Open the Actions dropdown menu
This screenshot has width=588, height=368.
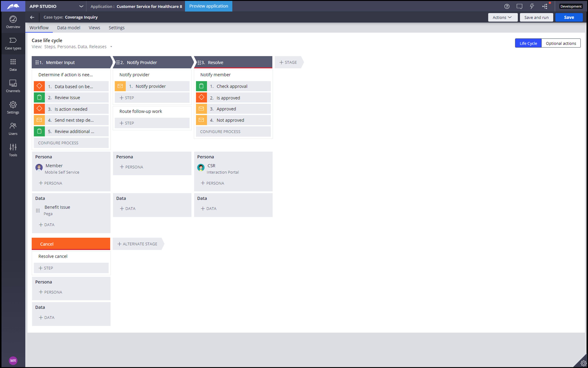click(x=503, y=17)
